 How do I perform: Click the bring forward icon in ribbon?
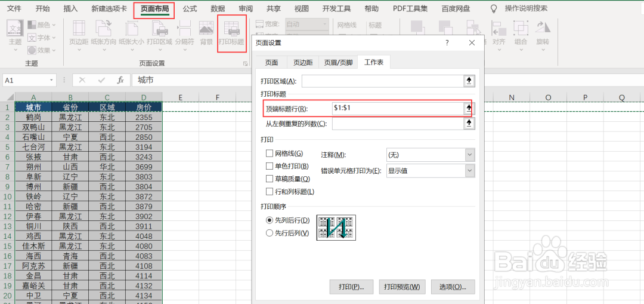coord(417,27)
